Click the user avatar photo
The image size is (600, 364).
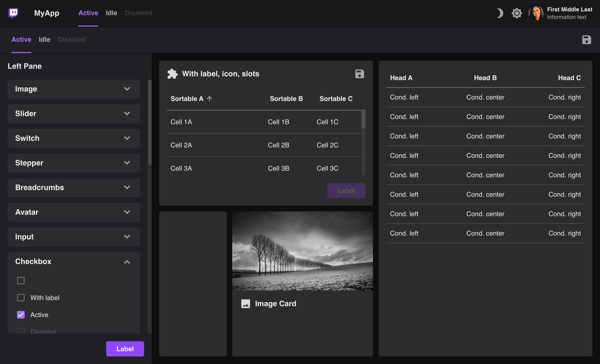point(536,13)
